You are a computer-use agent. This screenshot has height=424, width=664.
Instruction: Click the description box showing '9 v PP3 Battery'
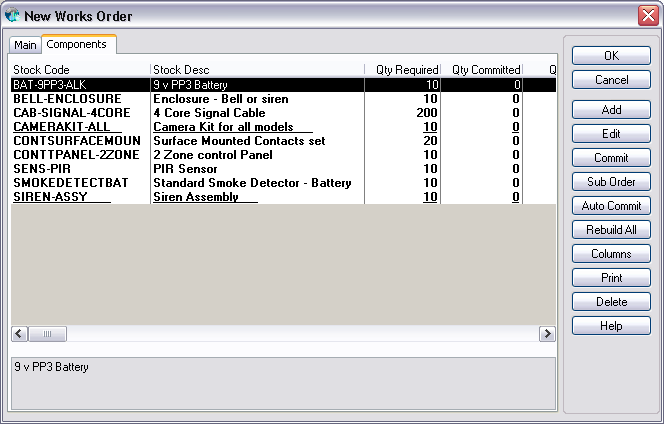tap(283, 383)
